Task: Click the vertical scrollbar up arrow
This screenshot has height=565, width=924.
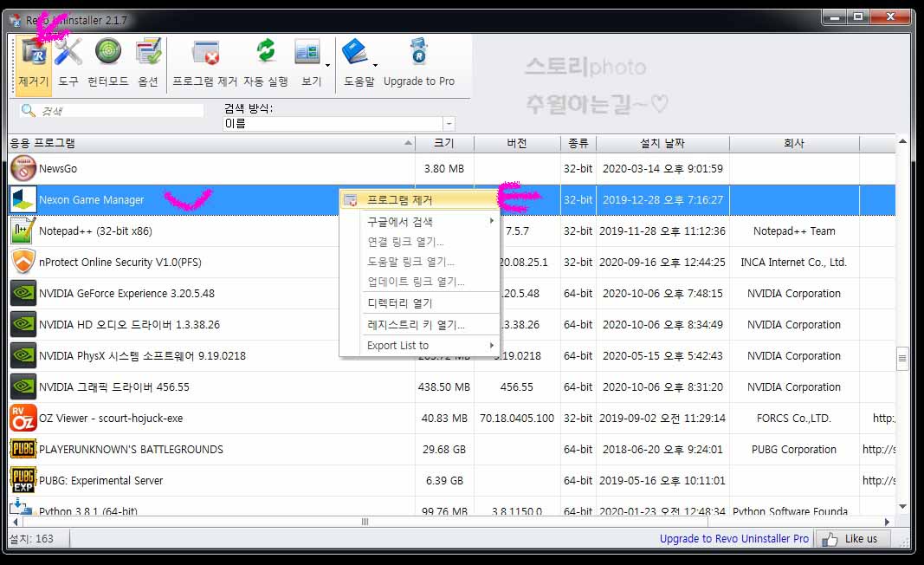Action: tap(902, 141)
